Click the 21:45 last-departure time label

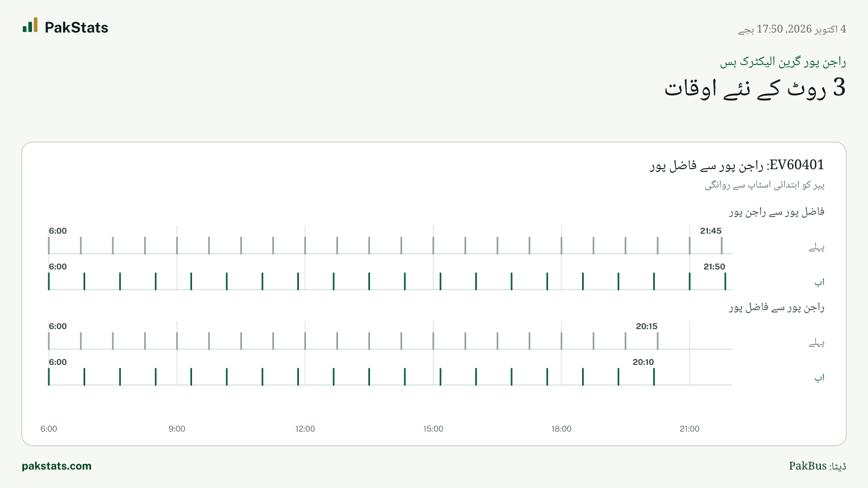711,231
